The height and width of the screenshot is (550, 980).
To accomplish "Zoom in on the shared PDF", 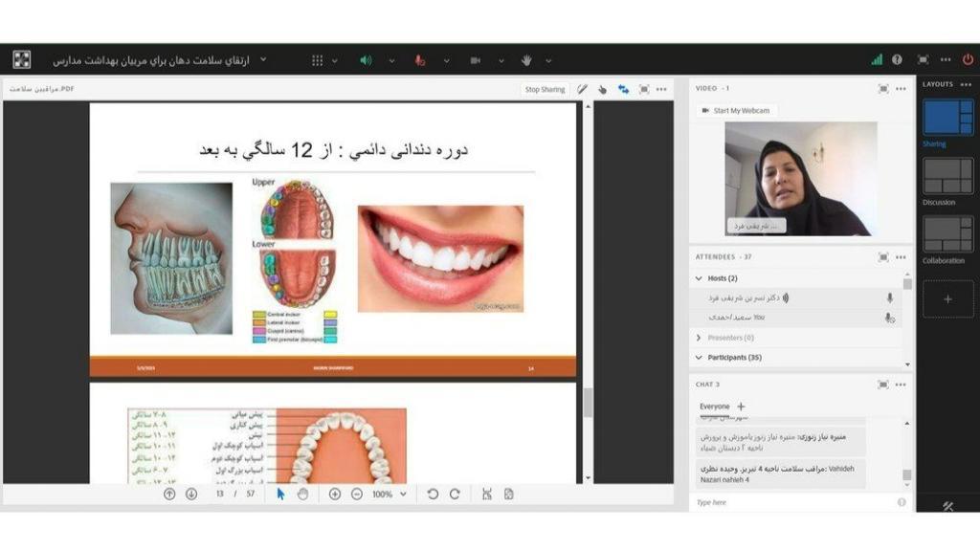I will pyautogui.click(x=335, y=494).
